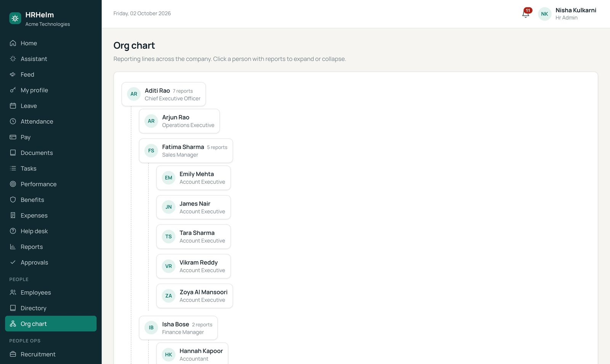Collapse Fatima Sharma's 5 reports
Viewport: 610px width, 364px height.
coord(186,151)
